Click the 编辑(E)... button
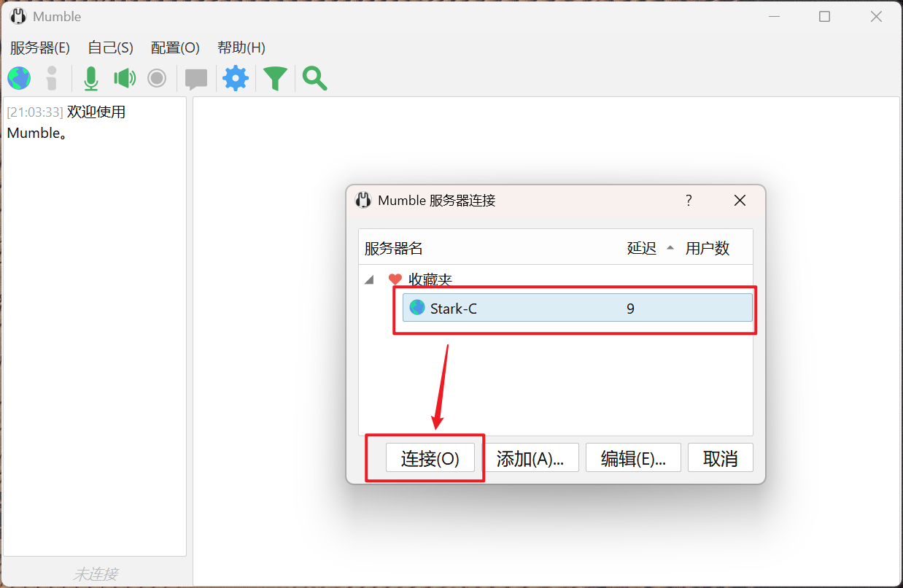 tap(633, 458)
